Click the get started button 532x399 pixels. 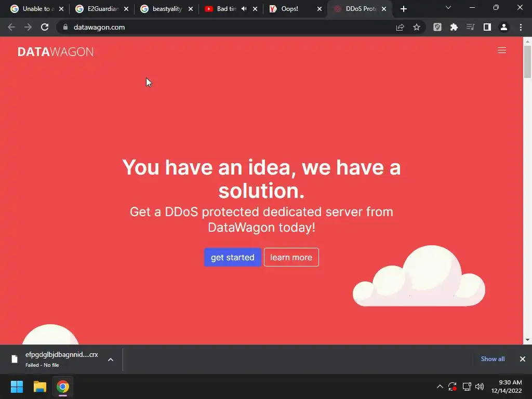click(x=232, y=257)
